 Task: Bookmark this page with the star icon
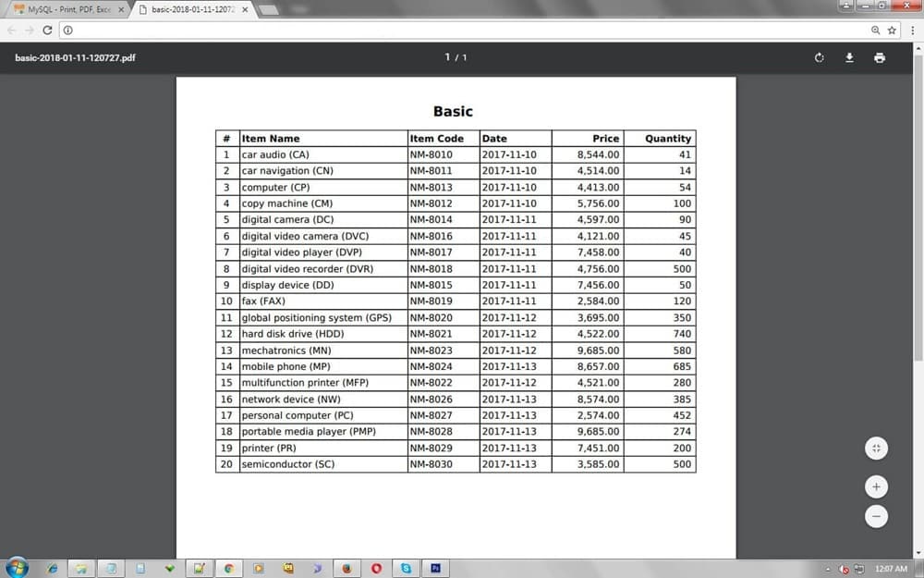(x=892, y=30)
